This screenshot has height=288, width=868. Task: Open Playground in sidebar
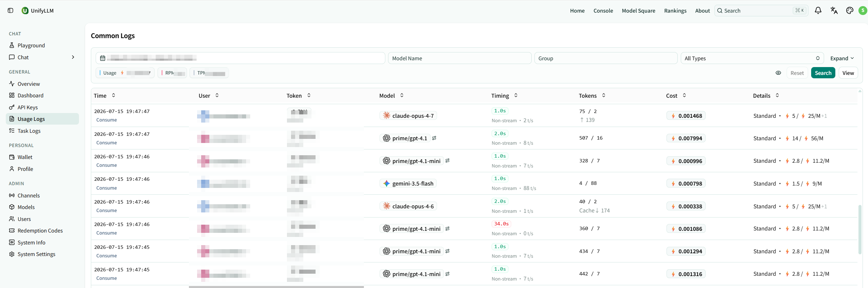[42, 45]
